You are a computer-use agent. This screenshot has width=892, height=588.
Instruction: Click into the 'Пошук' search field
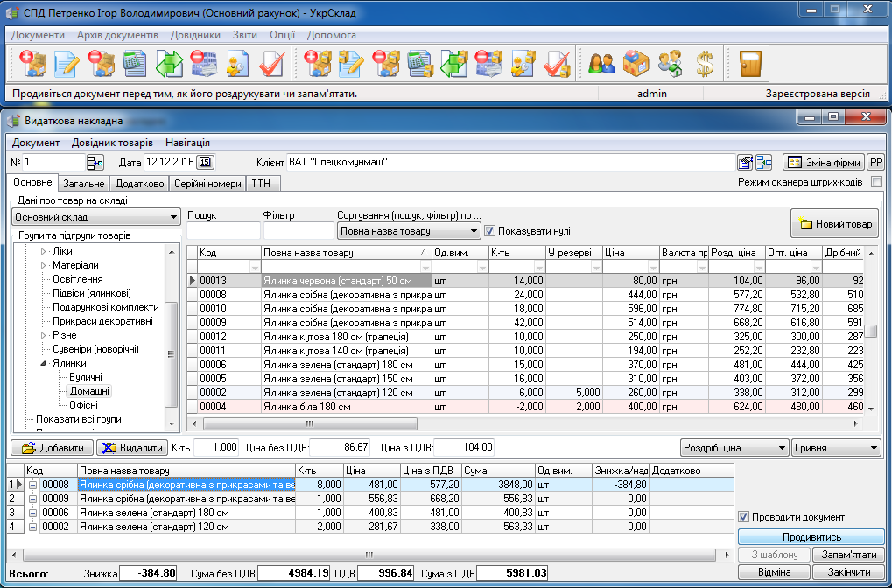223,231
